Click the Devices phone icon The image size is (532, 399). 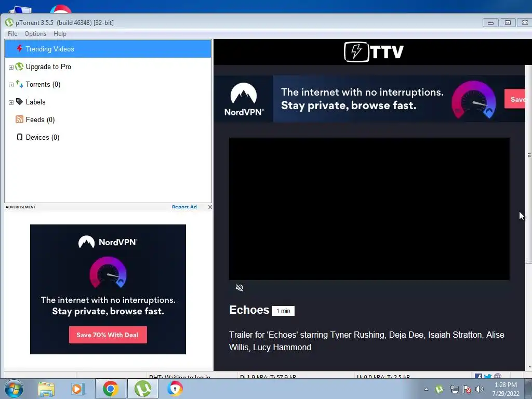(x=20, y=137)
